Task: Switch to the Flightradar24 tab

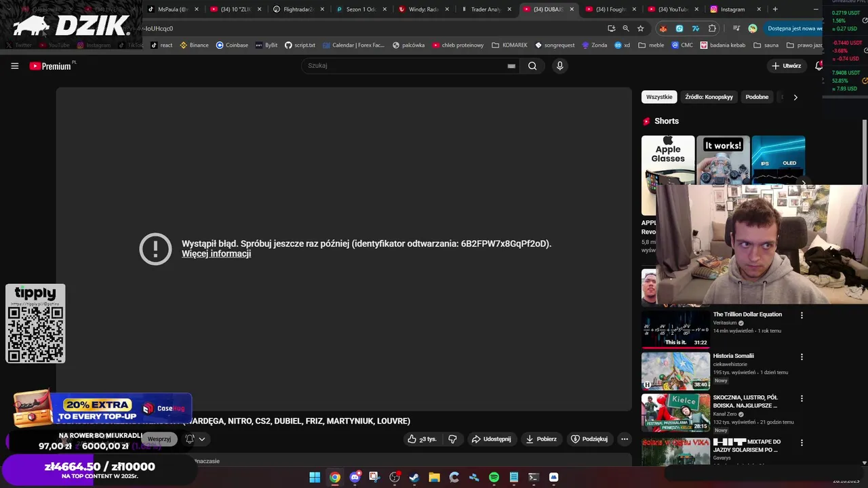Action: pos(298,9)
